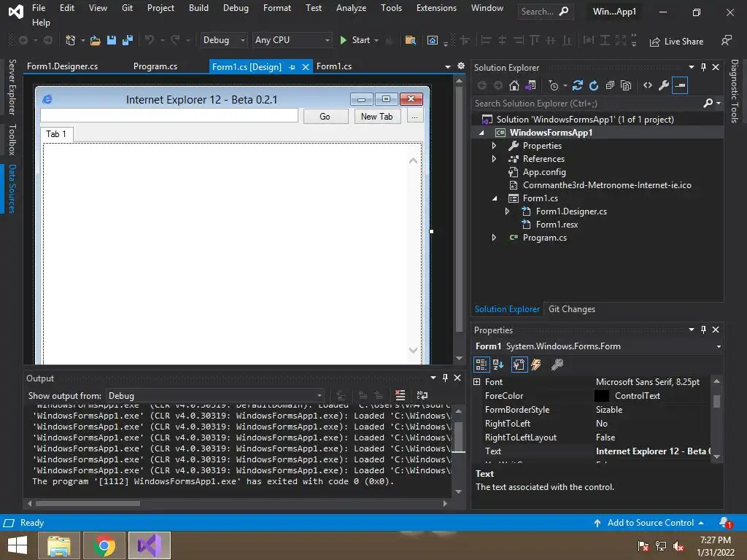Image resolution: width=747 pixels, height=560 pixels.
Task: Switch to the Git Changes tab
Action: pyautogui.click(x=572, y=309)
